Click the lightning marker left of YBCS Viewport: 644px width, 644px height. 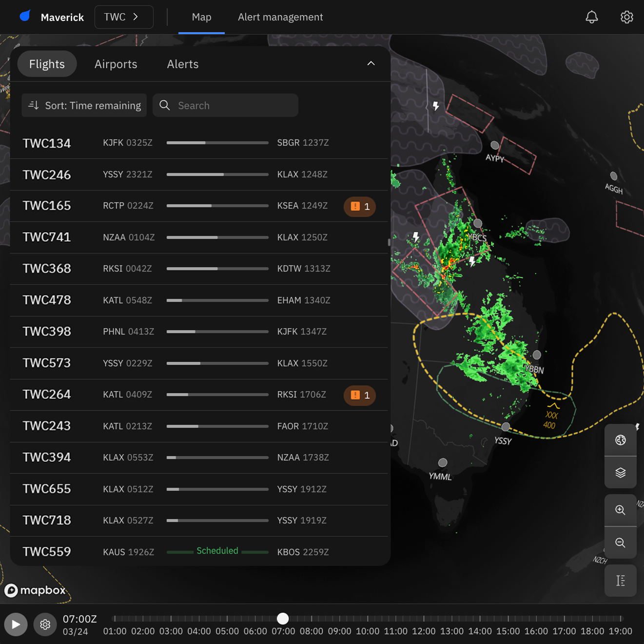point(416,237)
